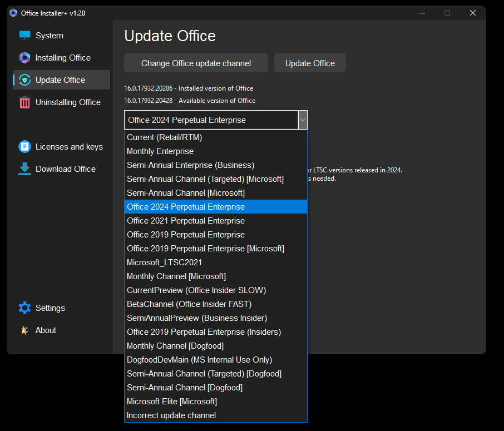Choose Microsoft Elite [Microsoft]
This screenshot has width=504, height=431.
click(216, 402)
